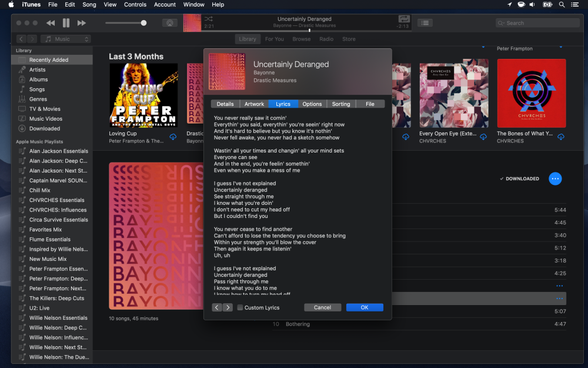Select Music Videos in the sidebar
This screenshot has width=588, height=368.
[52, 119]
